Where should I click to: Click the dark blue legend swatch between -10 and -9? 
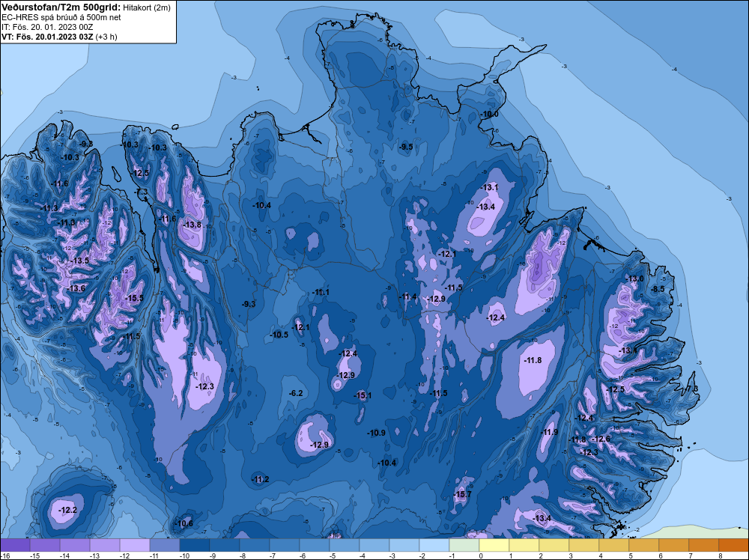(x=195, y=545)
